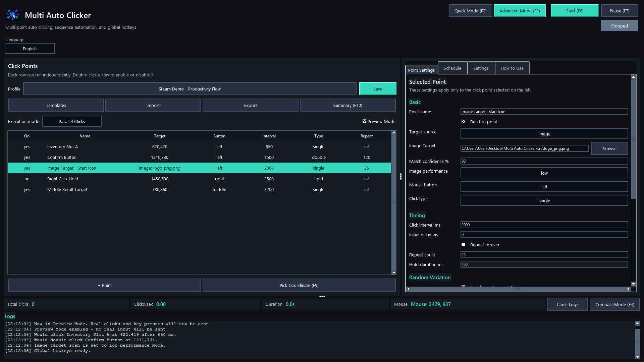This screenshot has width=644, height=362.
Task: Open the Mouse button dropdown
Action: (x=544, y=187)
